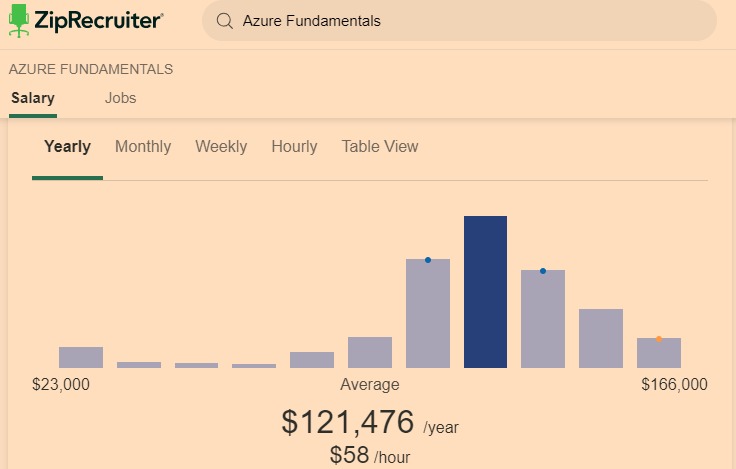Switch to Yearly salary view

click(67, 147)
